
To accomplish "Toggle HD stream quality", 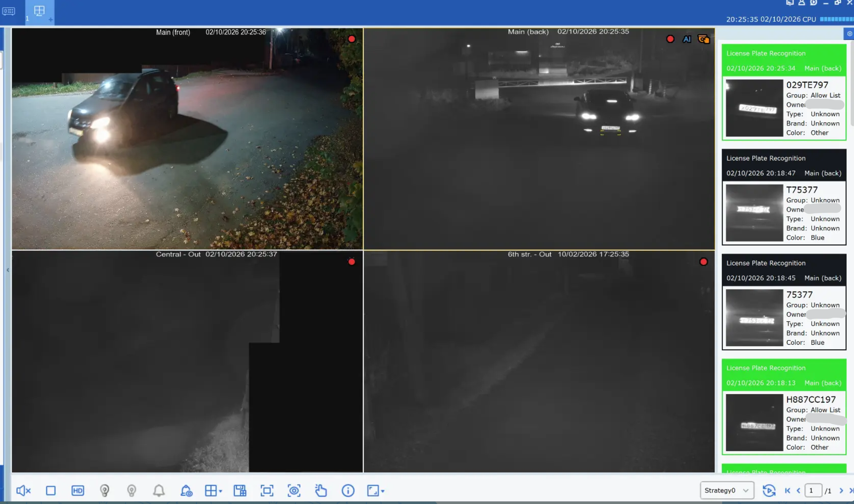I will pyautogui.click(x=78, y=490).
